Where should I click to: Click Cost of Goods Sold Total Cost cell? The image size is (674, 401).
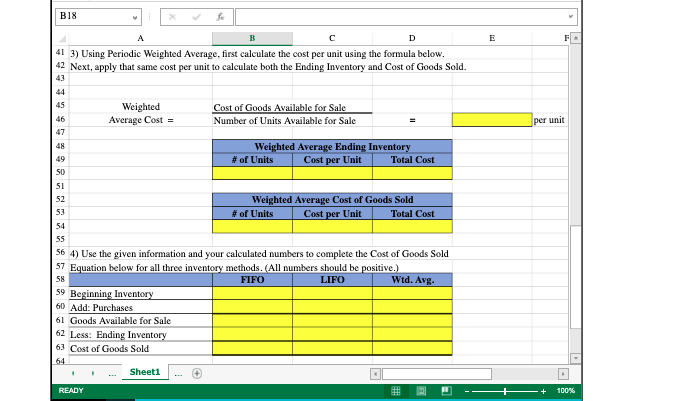tap(412, 227)
